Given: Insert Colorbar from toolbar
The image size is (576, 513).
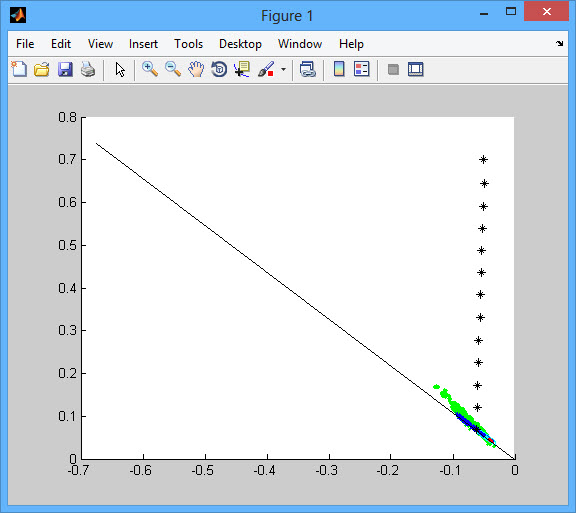Looking at the screenshot, I should click(339, 69).
